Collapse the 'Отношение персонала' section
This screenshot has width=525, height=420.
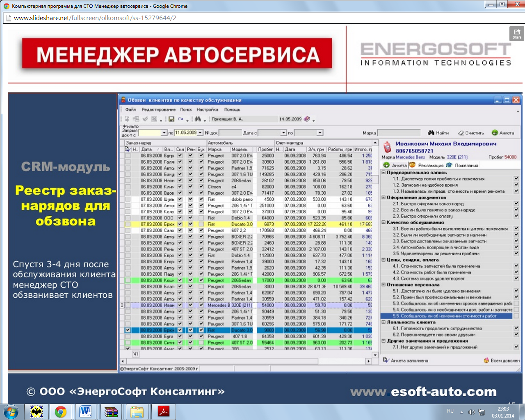tap(383, 285)
